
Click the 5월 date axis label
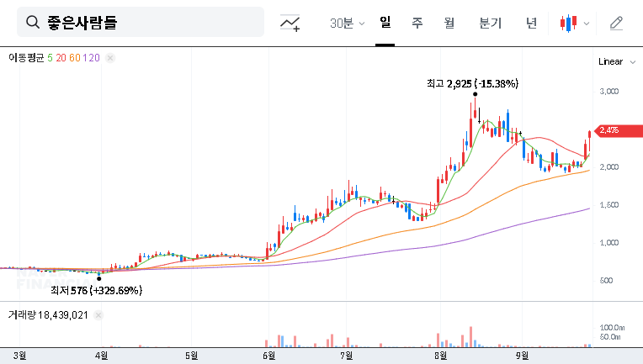coord(192,356)
